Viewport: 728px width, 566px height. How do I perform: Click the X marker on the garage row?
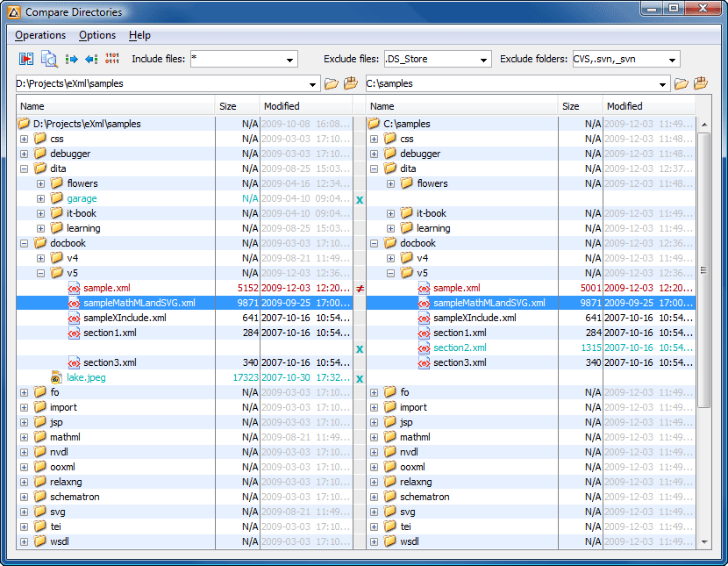click(360, 200)
